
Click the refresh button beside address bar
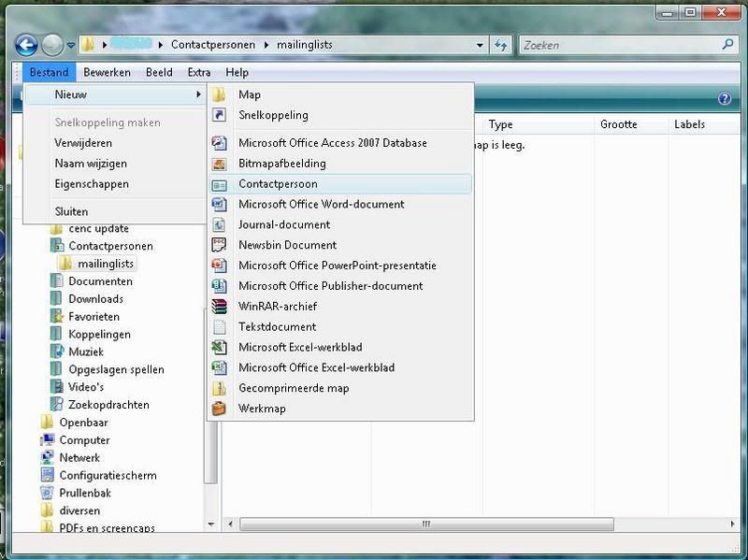coord(501,45)
